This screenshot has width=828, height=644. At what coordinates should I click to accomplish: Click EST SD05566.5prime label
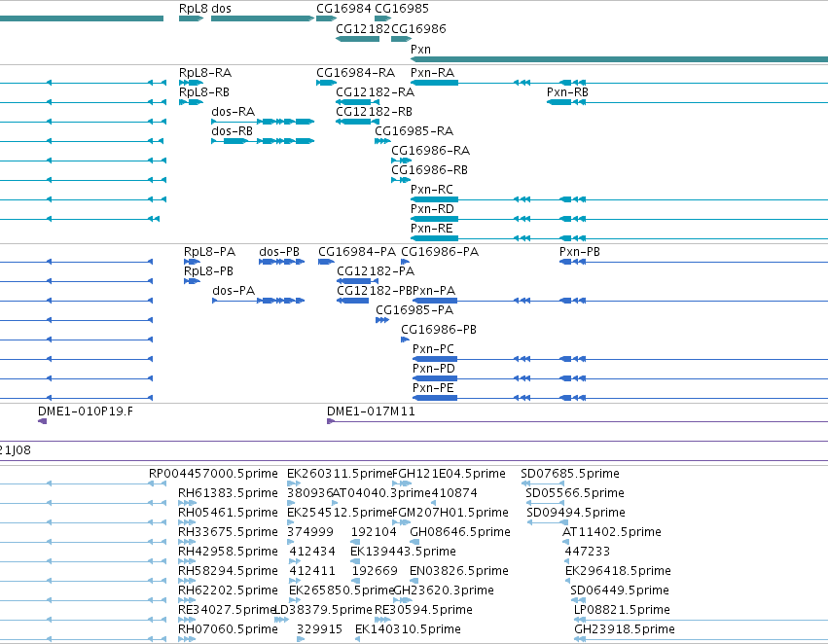(575, 493)
